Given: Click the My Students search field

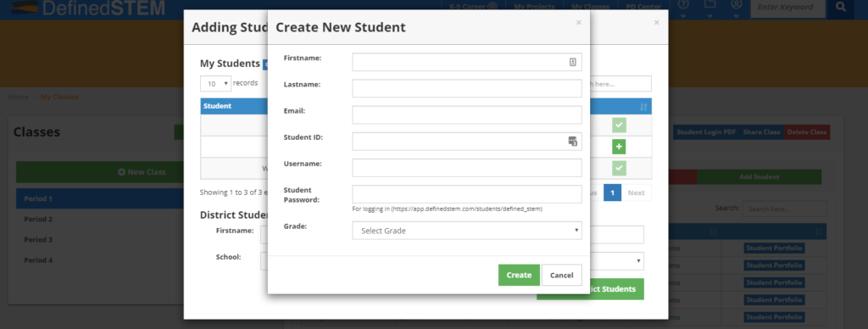Looking at the screenshot, I should point(620,84).
